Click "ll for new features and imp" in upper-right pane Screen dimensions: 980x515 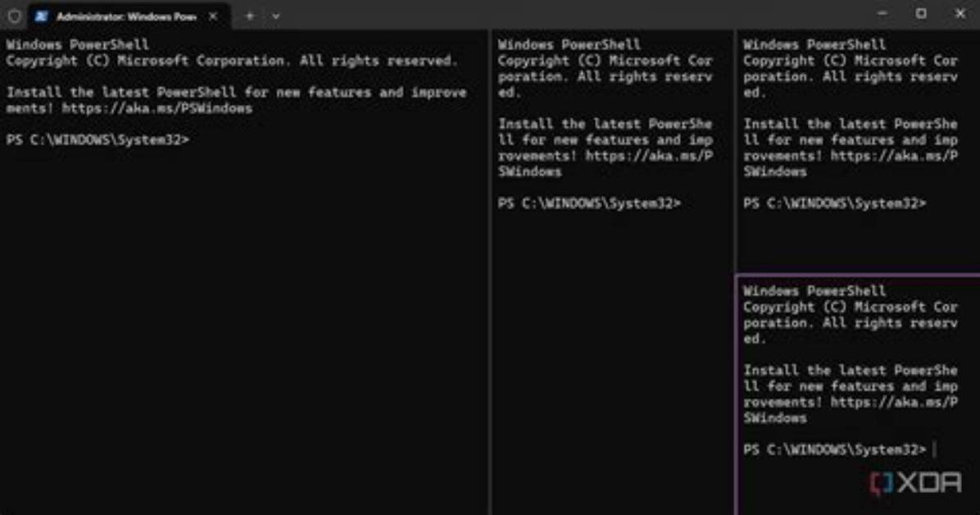[850, 139]
